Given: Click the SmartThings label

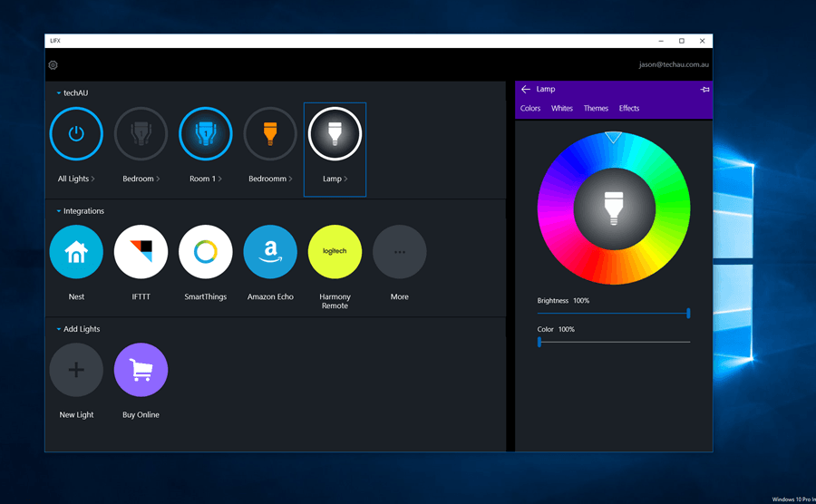Looking at the screenshot, I should (206, 296).
